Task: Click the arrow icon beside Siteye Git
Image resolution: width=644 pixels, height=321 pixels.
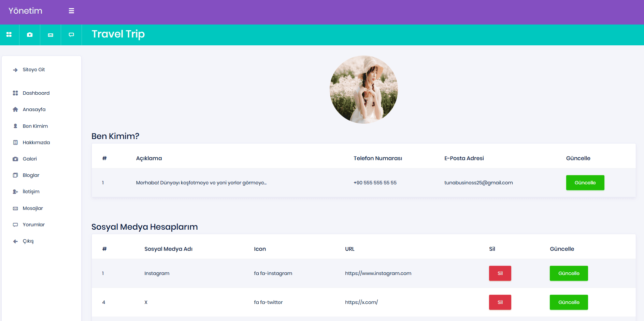Action: coord(15,70)
